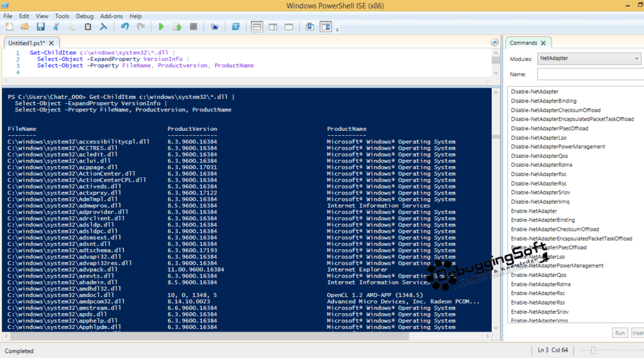
Task: Open the Tools menu
Action: pyautogui.click(x=62, y=16)
